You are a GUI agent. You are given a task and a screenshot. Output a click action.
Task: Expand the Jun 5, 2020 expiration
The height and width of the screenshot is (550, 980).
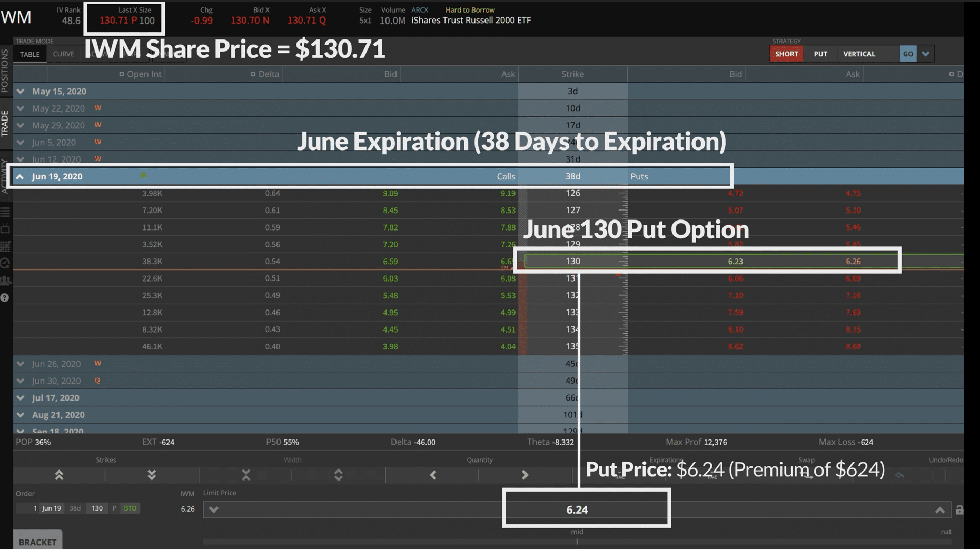[21, 142]
